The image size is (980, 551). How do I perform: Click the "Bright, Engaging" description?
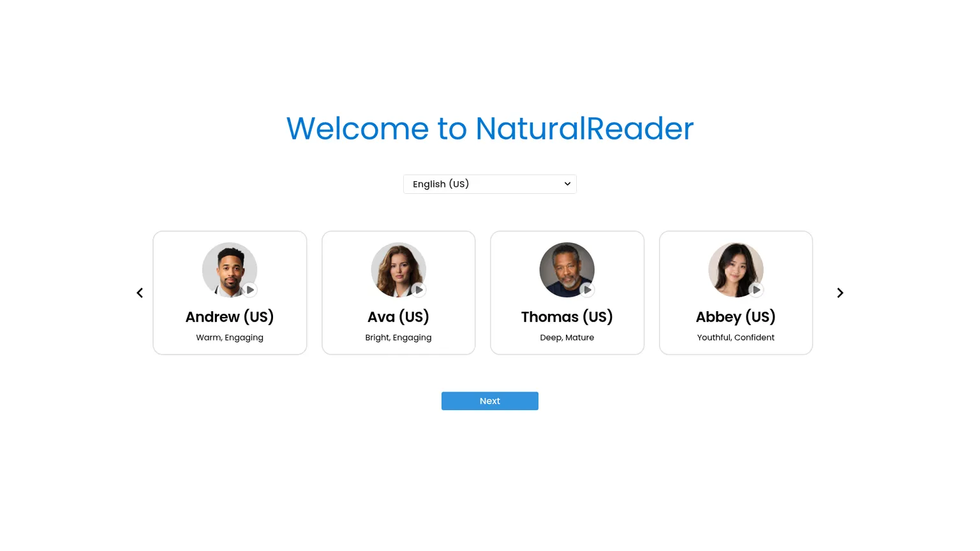point(398,337)
